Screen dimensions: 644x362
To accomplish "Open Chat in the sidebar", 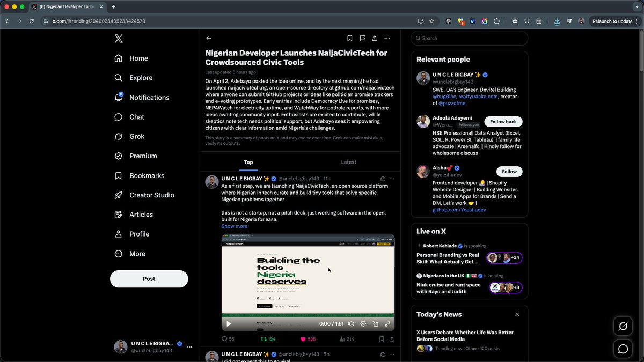I will pos(129,117).
